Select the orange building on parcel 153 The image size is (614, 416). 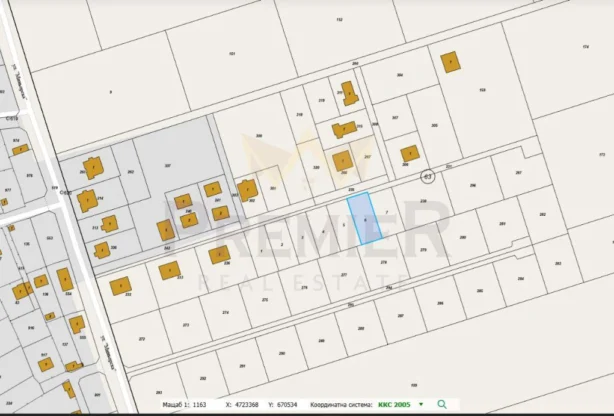(x=451, y=62)
